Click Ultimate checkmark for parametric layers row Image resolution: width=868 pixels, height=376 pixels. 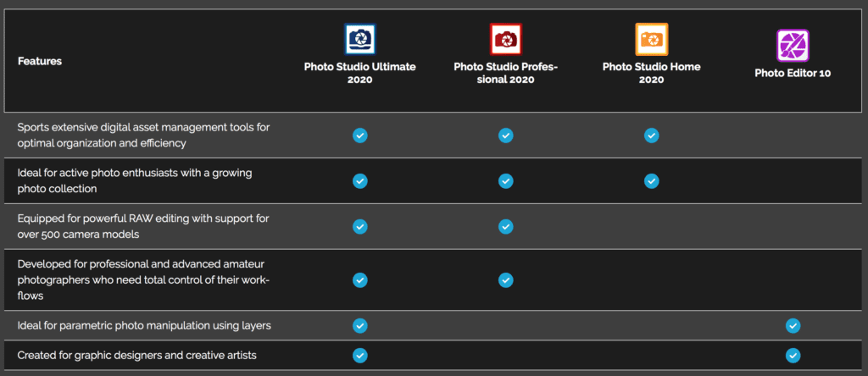[x=359, y=326]
